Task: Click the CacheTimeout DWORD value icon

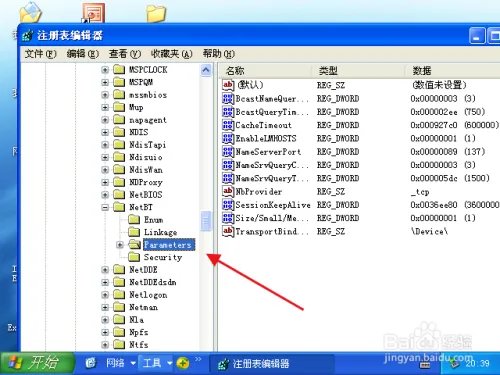Action: coord(228,125)
